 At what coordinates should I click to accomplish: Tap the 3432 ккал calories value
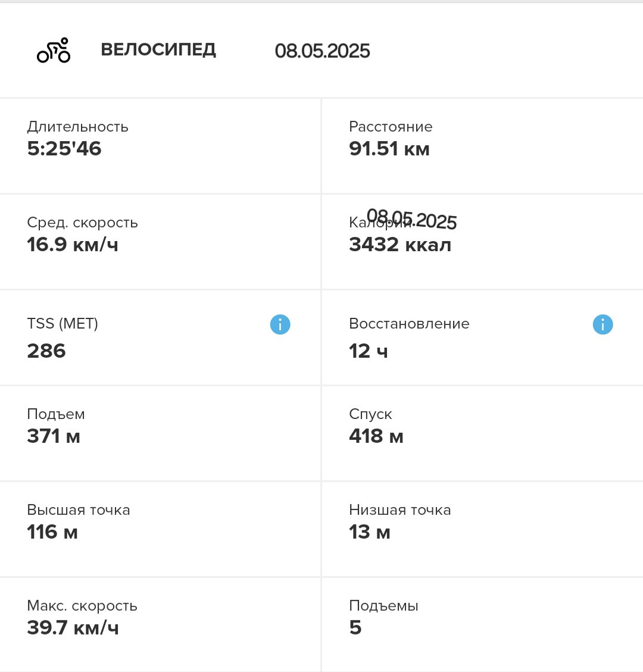click(400, 245)
